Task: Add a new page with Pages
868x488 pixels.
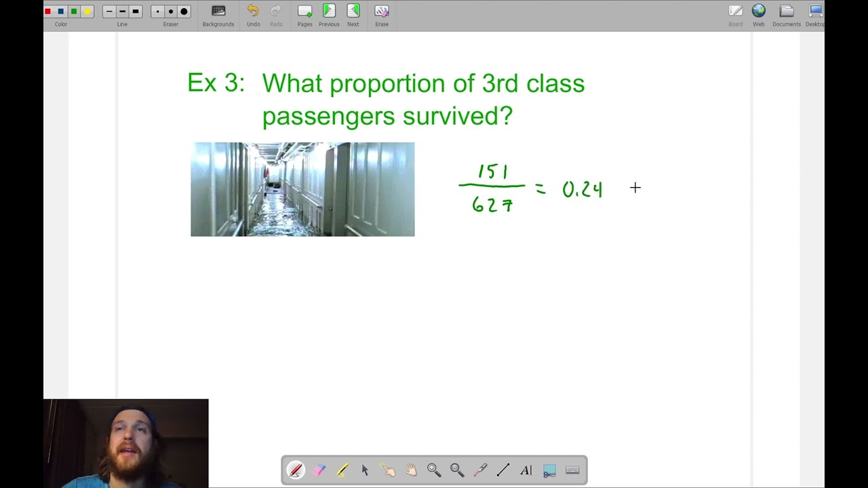Action: coord(304,16)
